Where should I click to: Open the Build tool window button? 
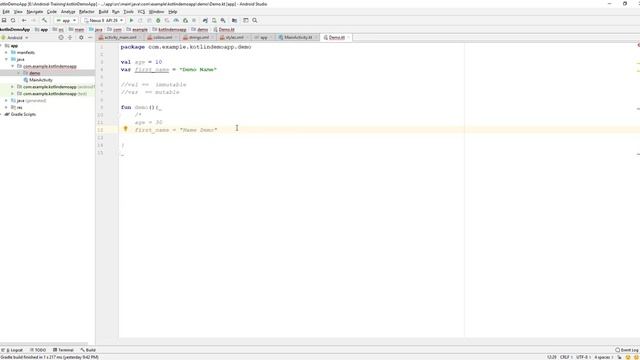coord(88,350)
